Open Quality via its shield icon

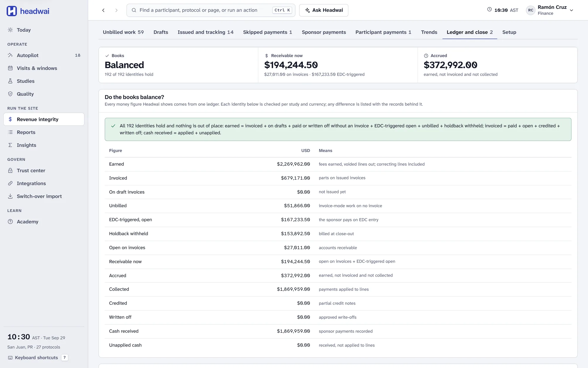pyautogui.click(x=10, y=94)
